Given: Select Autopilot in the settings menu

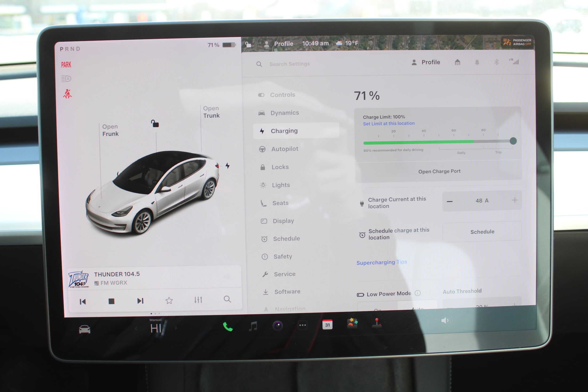Looking at the screenshot, I should pos(285,149).
